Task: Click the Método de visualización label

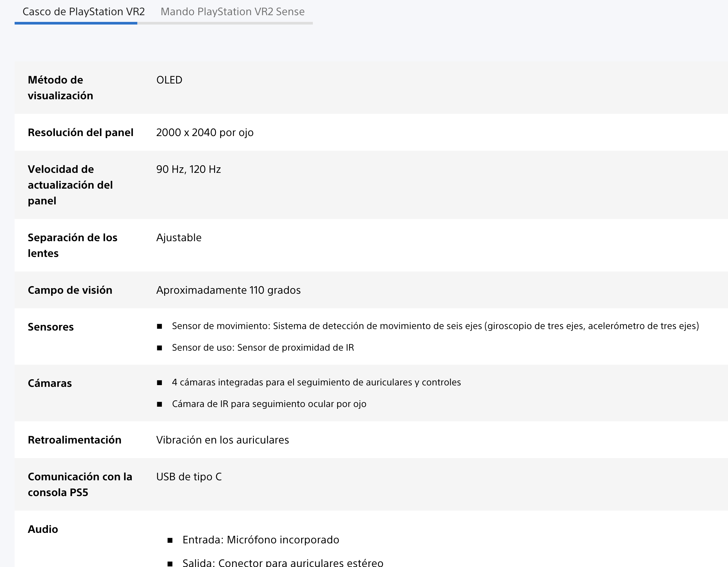Action: (x=60, y=88)
